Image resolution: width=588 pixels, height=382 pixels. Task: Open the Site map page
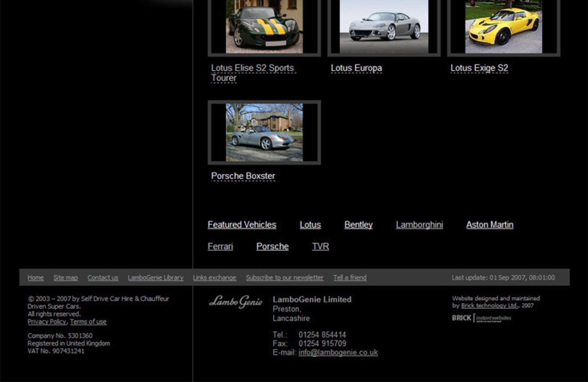tap(66, 277)
